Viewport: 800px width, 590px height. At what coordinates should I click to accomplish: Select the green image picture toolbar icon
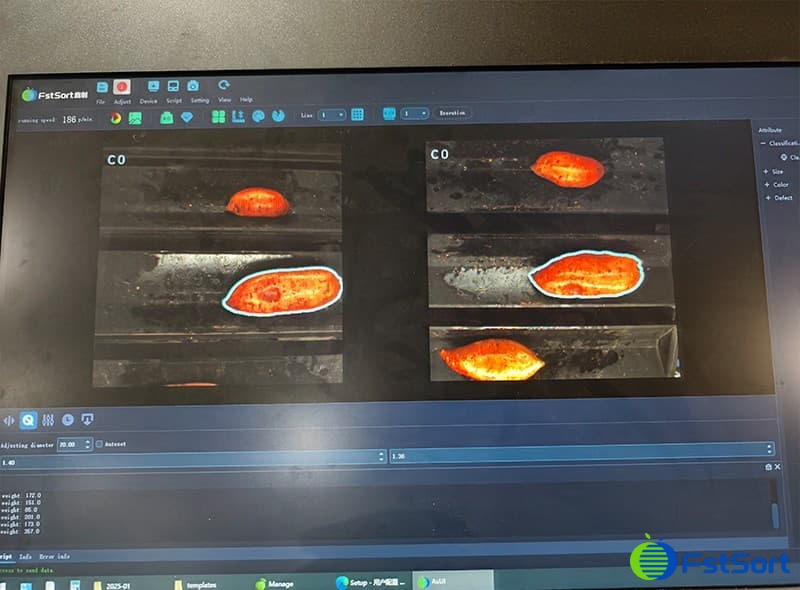click(135, 117)
